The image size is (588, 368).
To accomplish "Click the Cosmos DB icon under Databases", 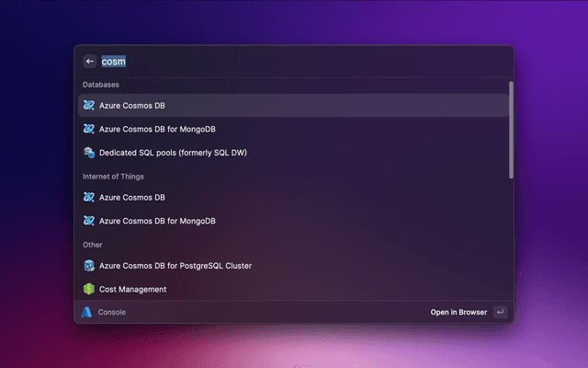I will coord(89,106).
